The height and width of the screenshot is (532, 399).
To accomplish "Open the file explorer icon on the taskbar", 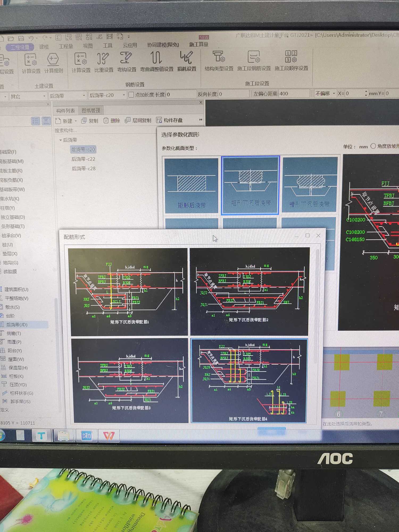I will [64, 436].
